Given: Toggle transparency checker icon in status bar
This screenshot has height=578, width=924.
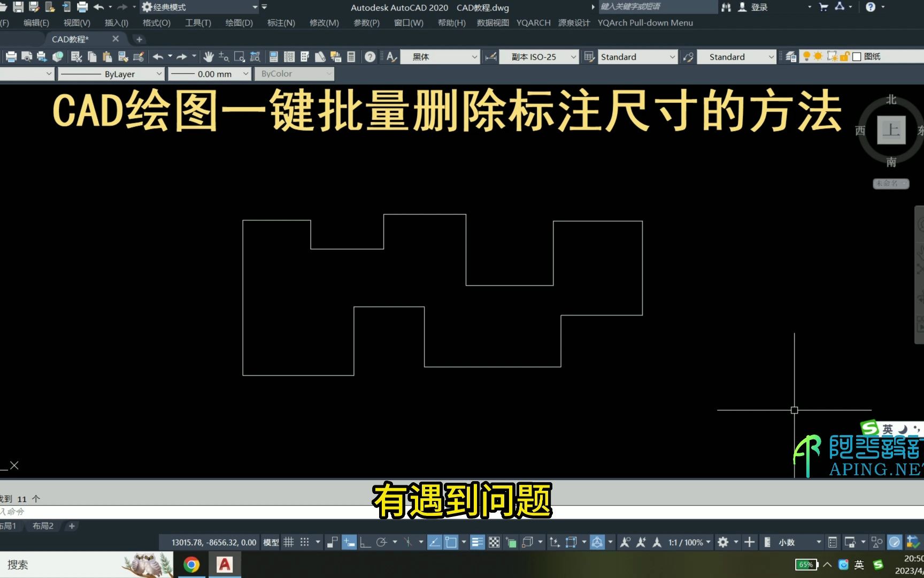Looking at the screenshot, I should tap(495, 542).
